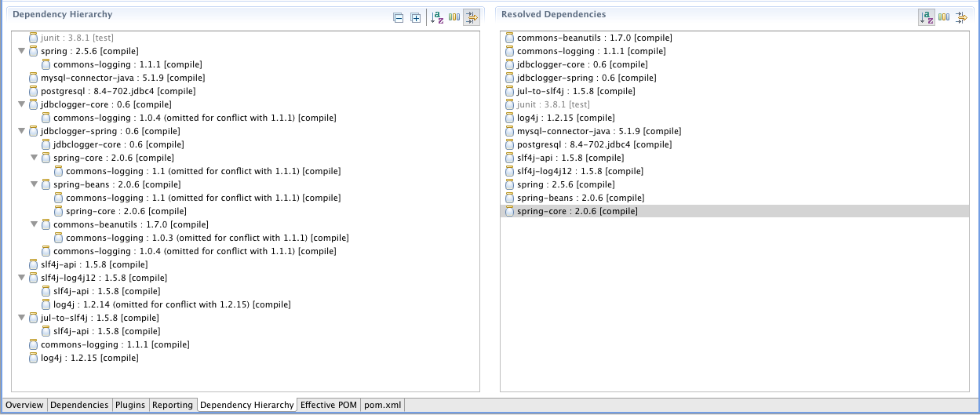Collapse the jdbclogger-core : 0.6 top-level node

coord(21,104)
